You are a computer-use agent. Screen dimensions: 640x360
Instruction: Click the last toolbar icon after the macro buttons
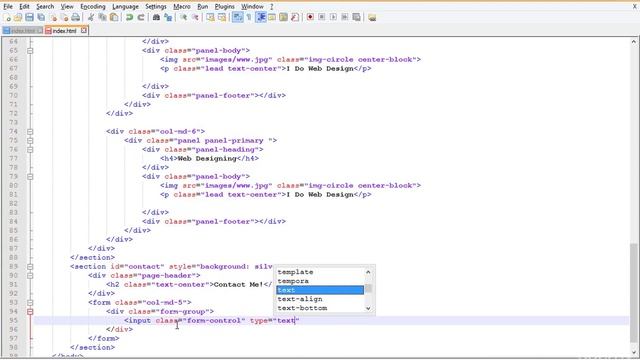pos(372,17)
